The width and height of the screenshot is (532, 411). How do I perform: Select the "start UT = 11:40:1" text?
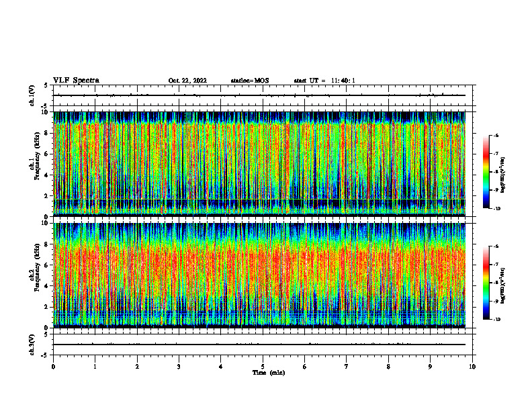point(324,81)
